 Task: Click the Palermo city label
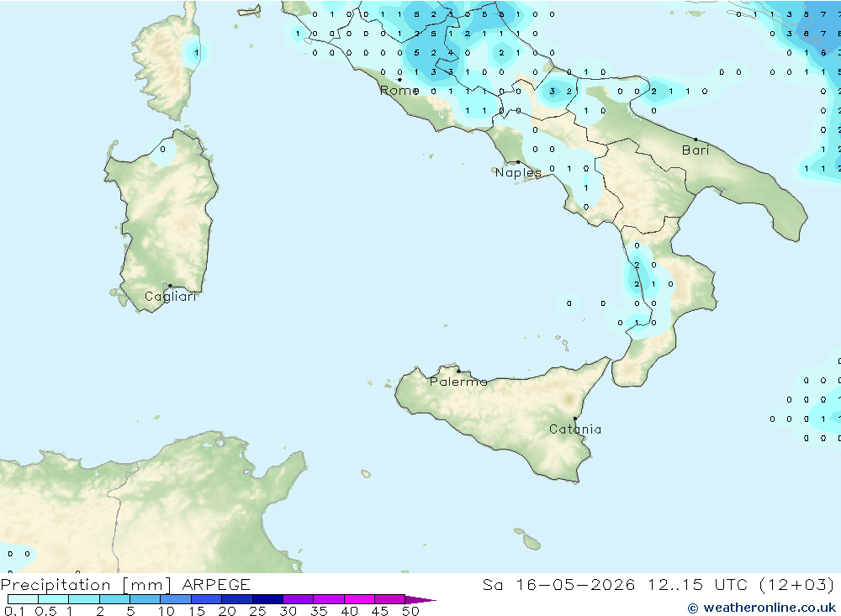point(458,382)
